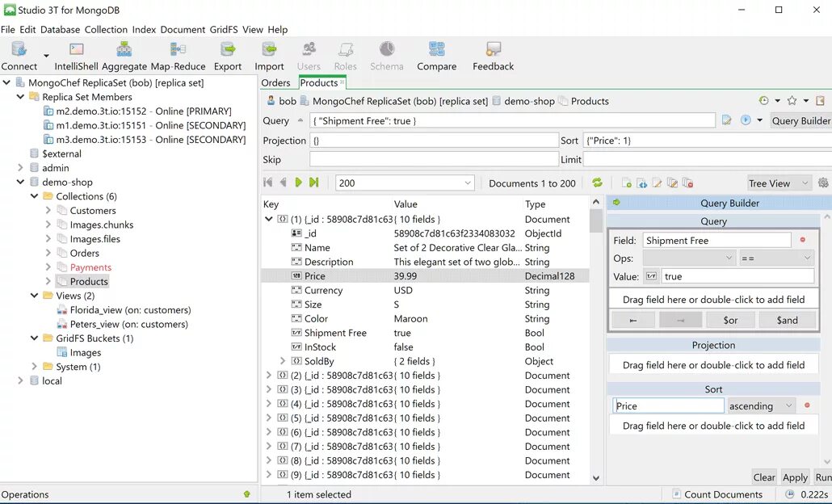Expand the local database node
This screenshot has width=832, height=504.
click(20, 380)
